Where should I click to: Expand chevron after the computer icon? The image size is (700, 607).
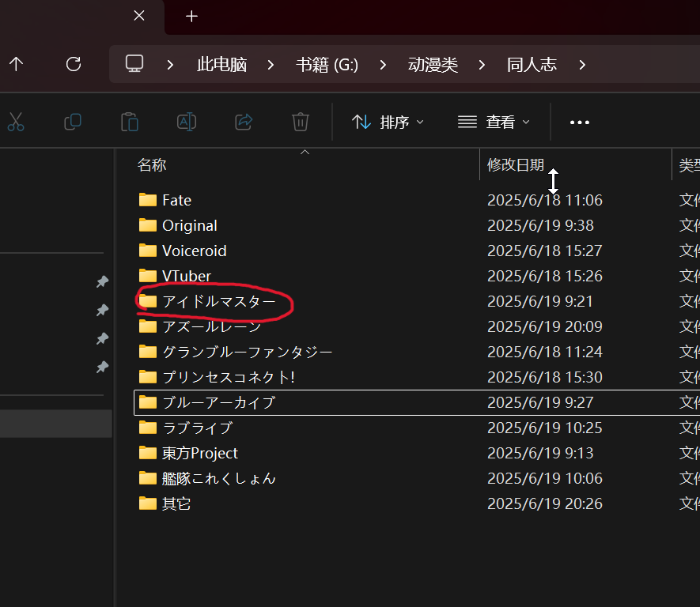(170, 65)
